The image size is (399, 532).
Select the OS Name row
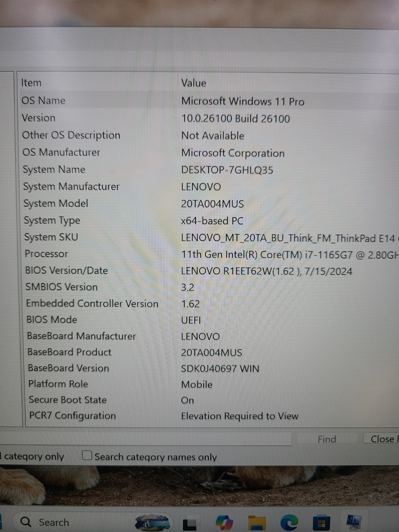pos(209,101)
